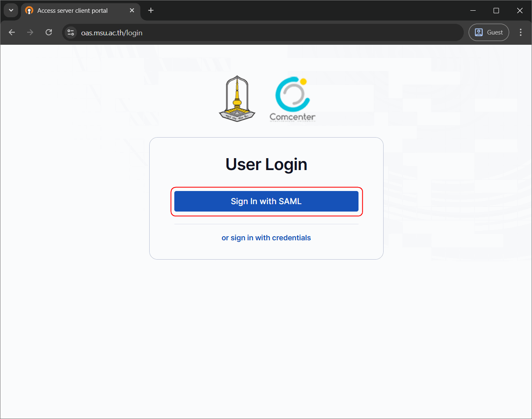Open Chrome's three-dot menu
Image resolution: width=532 pixels, height=419 pixels.
[x=520, y=32]
